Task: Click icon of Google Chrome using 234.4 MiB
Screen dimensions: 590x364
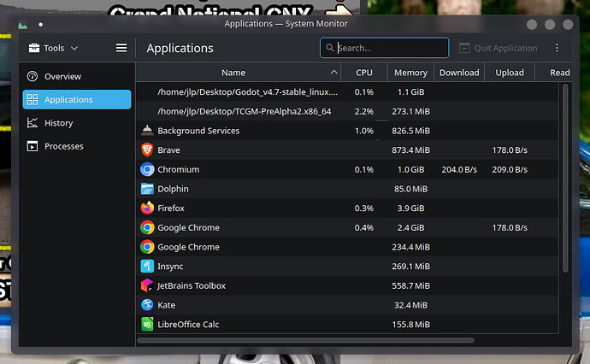Action: click(x=147, y=247)
